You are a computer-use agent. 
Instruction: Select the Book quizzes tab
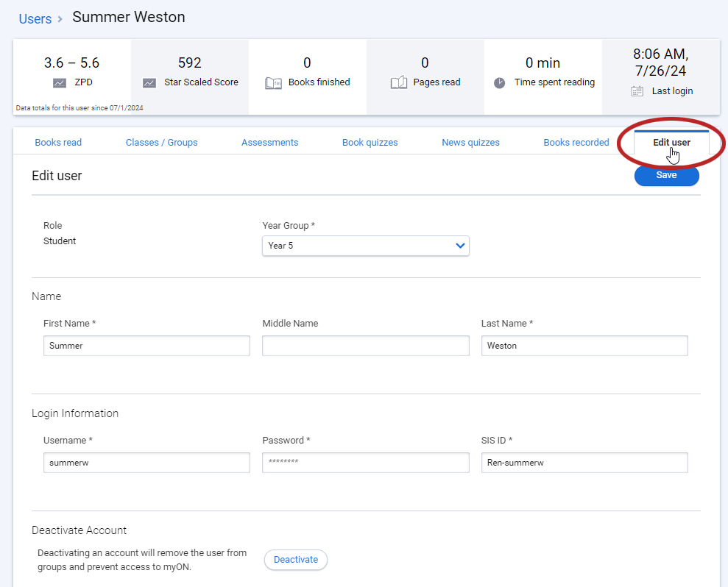pyautogui.click(x=370, y=143)
